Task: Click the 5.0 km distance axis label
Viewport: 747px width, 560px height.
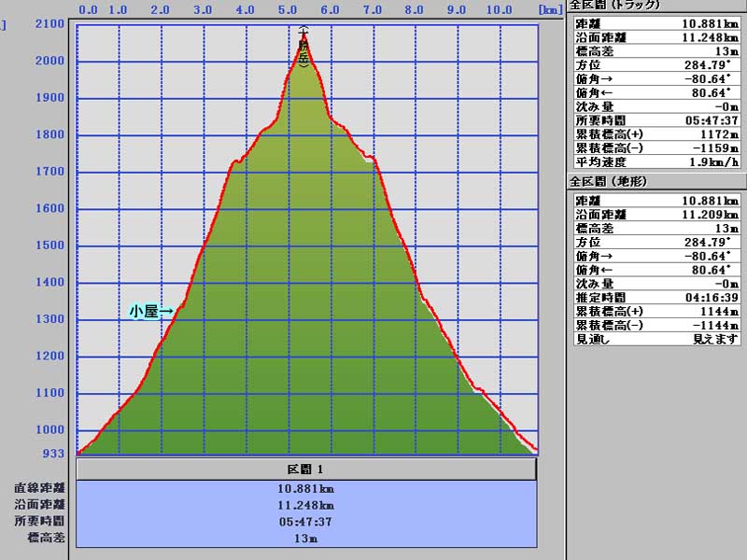Action: coord(287,10)
